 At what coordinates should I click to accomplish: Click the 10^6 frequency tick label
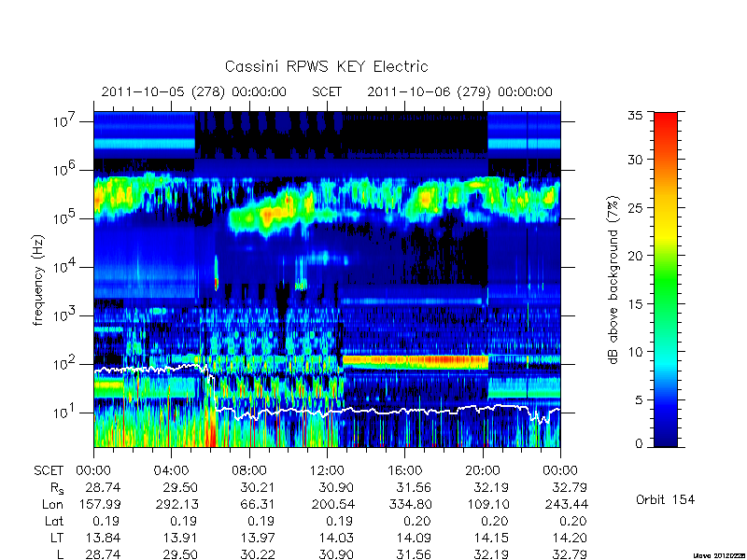[x=63, y=169]
